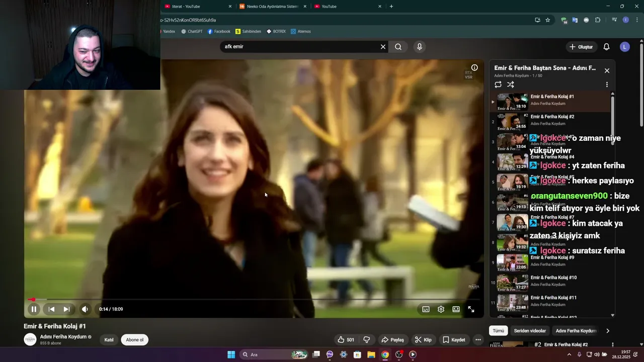Open Adını Feriha Koydum channel avatar
The width and height of the screenshot is (644, 362).
tap(30, 339)
